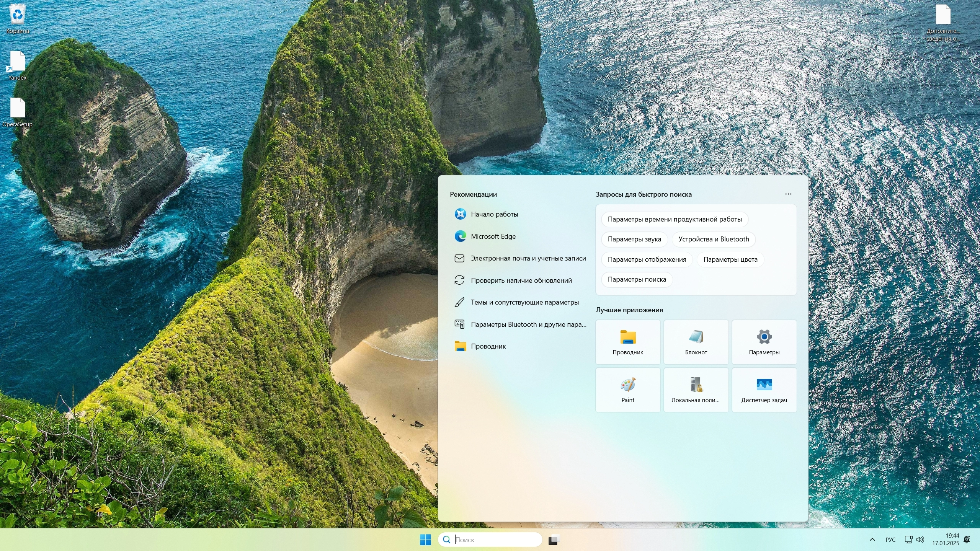Open the three-dot menu for quick searches
Viewport: 980px width, 551px height.
point(788,194)
